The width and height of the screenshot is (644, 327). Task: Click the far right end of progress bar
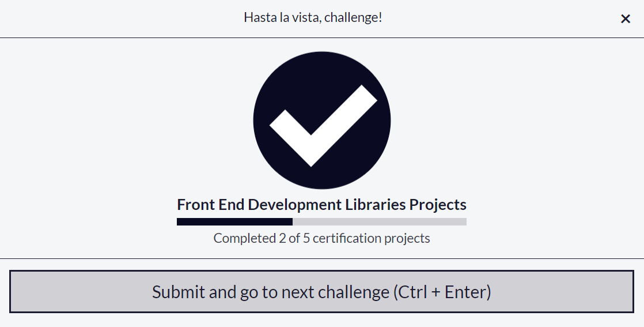465,221
